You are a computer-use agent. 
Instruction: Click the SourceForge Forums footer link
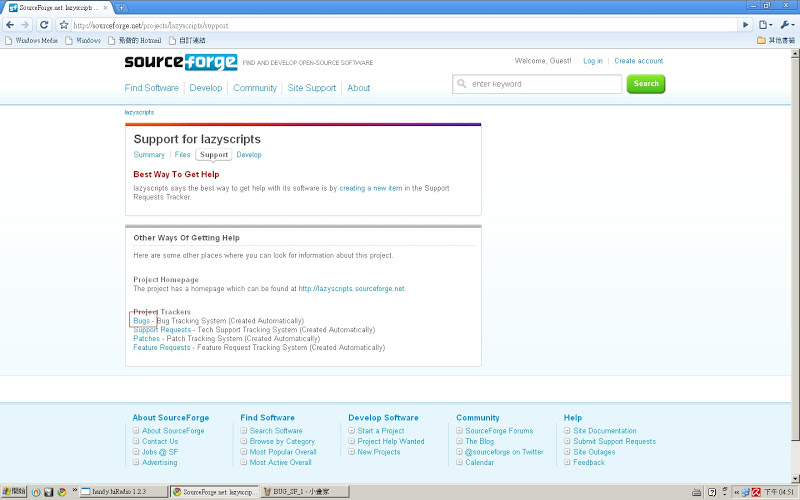tap(499, 431)
